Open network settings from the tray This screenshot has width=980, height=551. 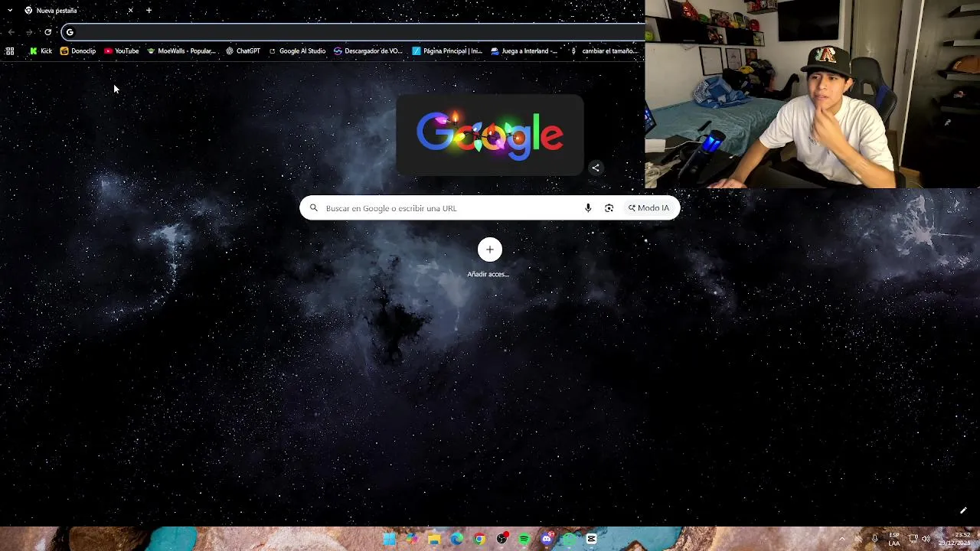pos(913,539)
